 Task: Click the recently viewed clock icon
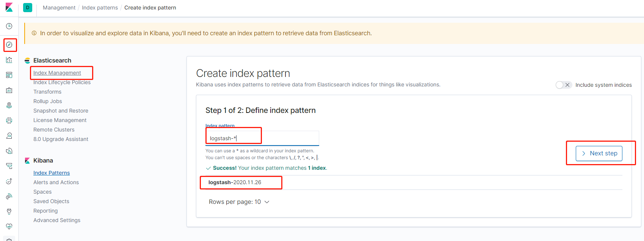pyautogui.click(x=9, y=26)
